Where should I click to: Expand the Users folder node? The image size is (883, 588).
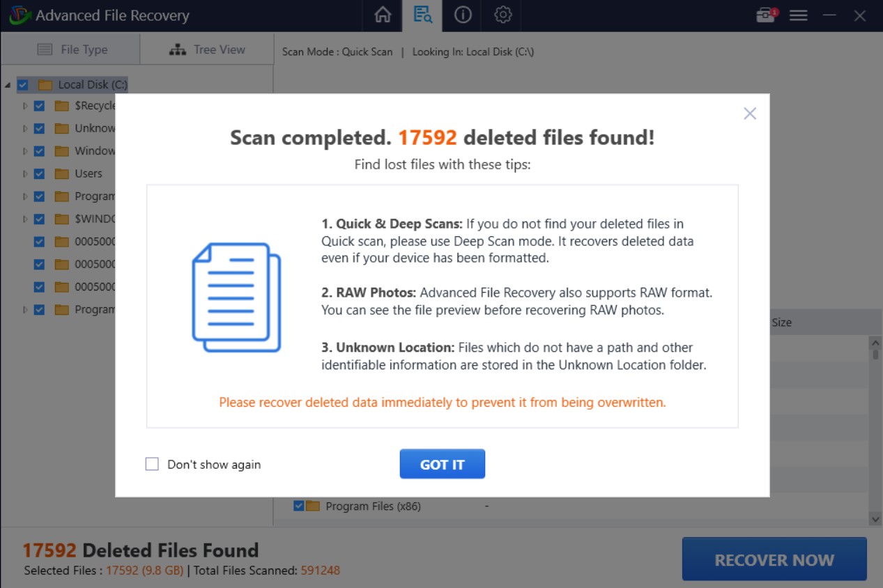(x=25, y=173)
